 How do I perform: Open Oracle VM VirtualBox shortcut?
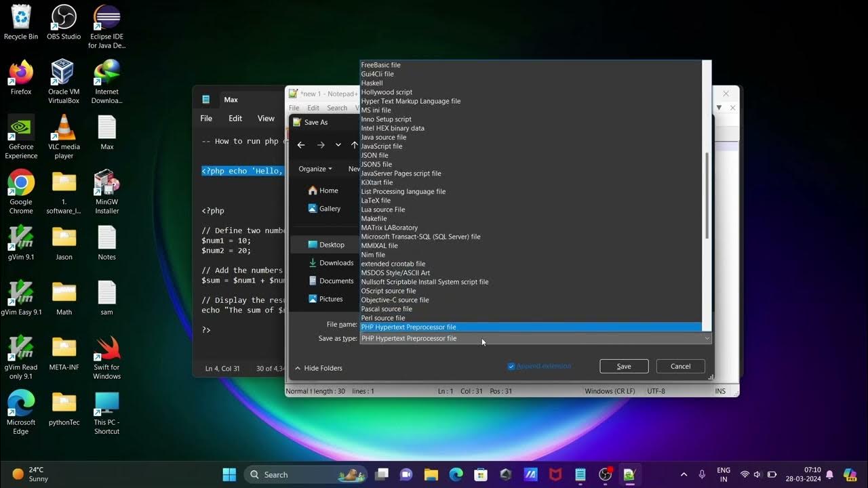tap(64, 81)
